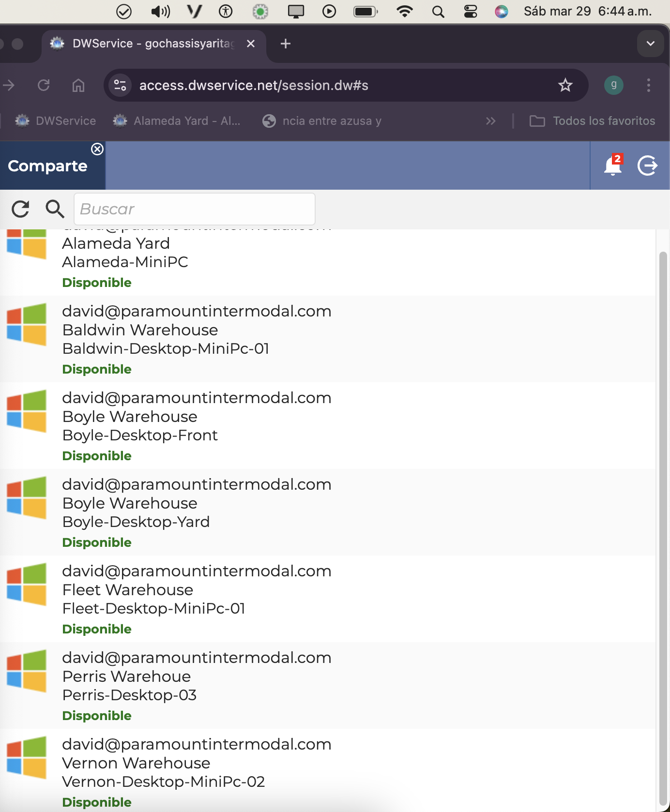Open macOS volume control in menu bar
The width and height of the screenshot is (670, 812).
point(161,11)
